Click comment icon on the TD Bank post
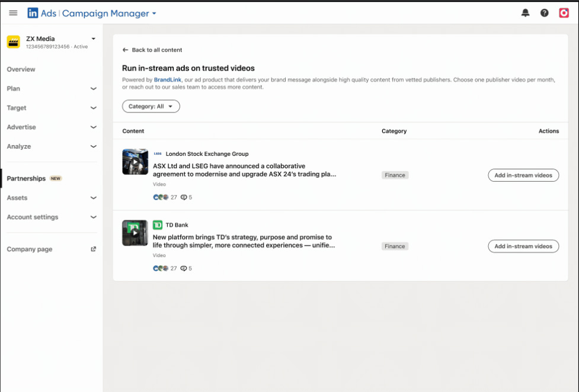 pos(184,269)
